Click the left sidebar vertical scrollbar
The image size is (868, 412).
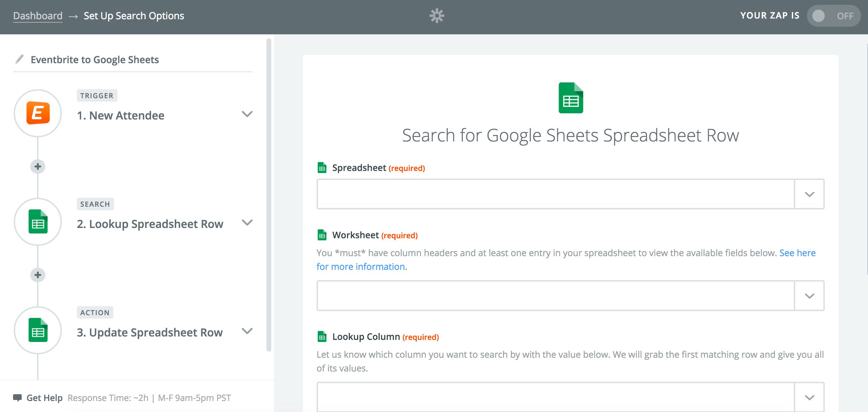tap(269, 195)
